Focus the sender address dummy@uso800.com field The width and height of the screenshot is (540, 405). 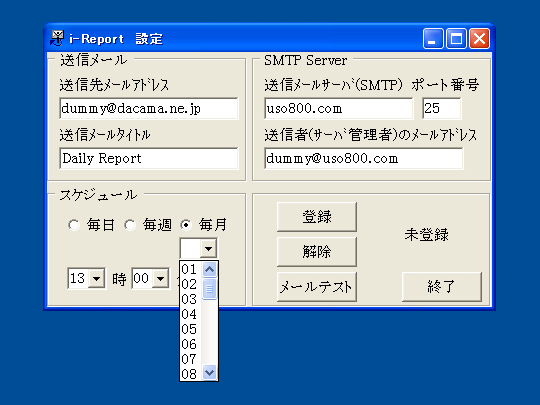click(x=364, y=158)
